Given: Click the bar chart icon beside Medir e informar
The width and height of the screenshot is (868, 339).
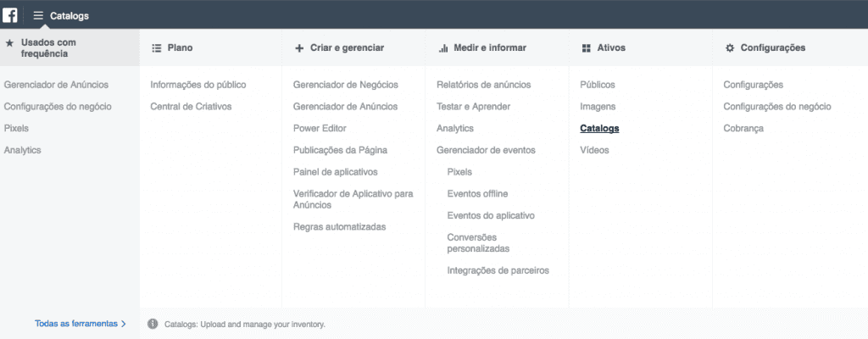Looking at the screenshot, I should click(x=442, y=48).
